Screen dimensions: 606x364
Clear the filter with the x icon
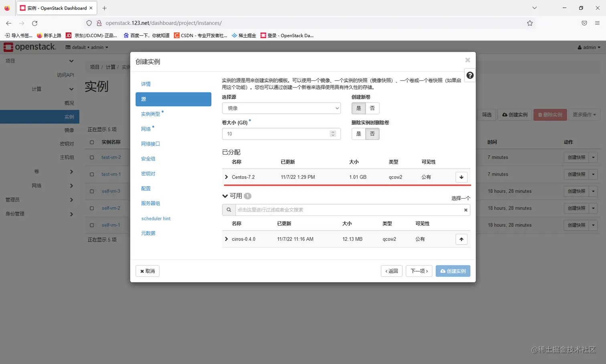[466, 210]
